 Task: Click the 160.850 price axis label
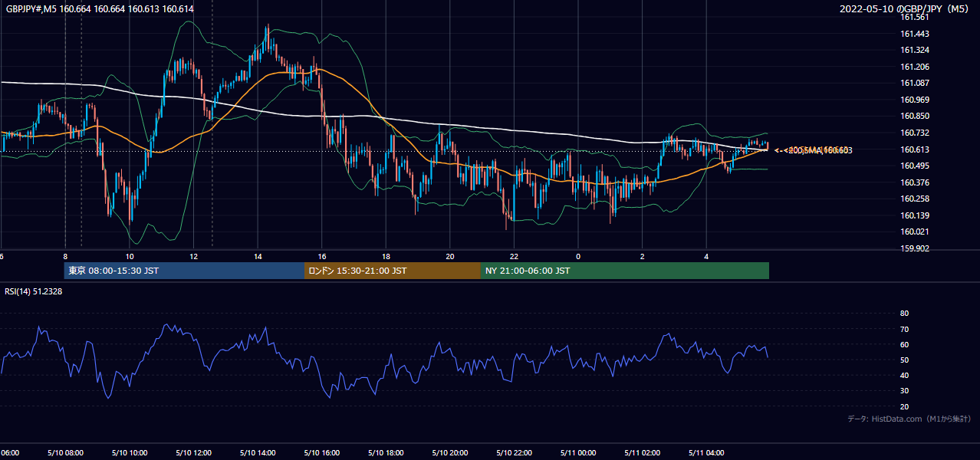[x=914, y=117]
